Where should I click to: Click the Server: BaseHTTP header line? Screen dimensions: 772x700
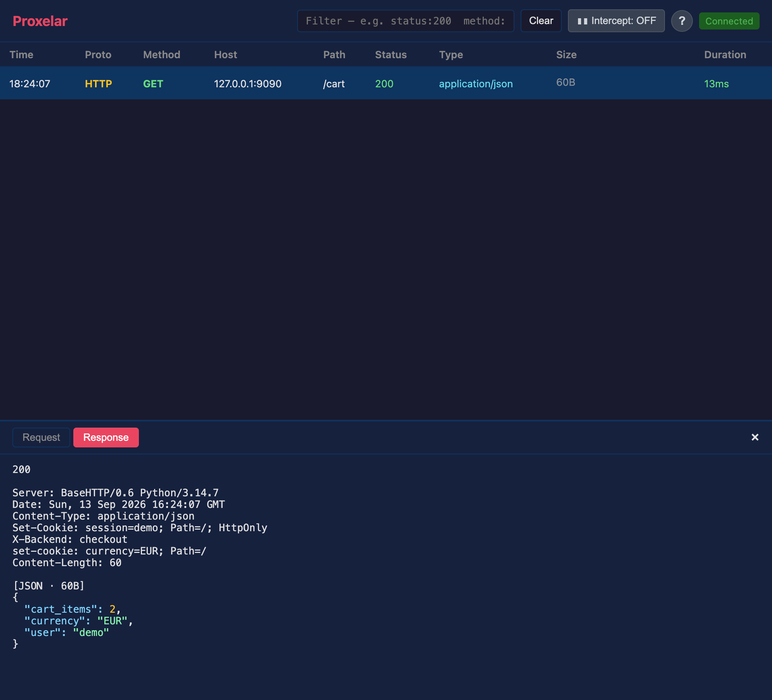click(116, 493)
